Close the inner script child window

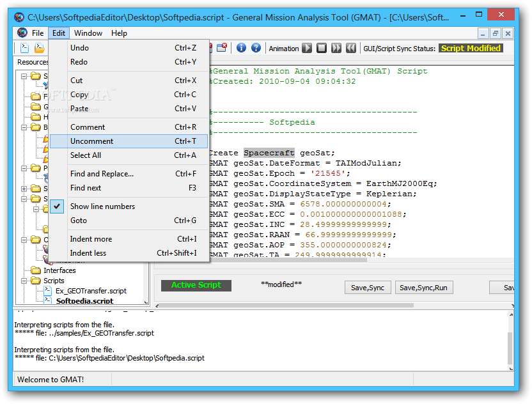click(x=508, y=33)
